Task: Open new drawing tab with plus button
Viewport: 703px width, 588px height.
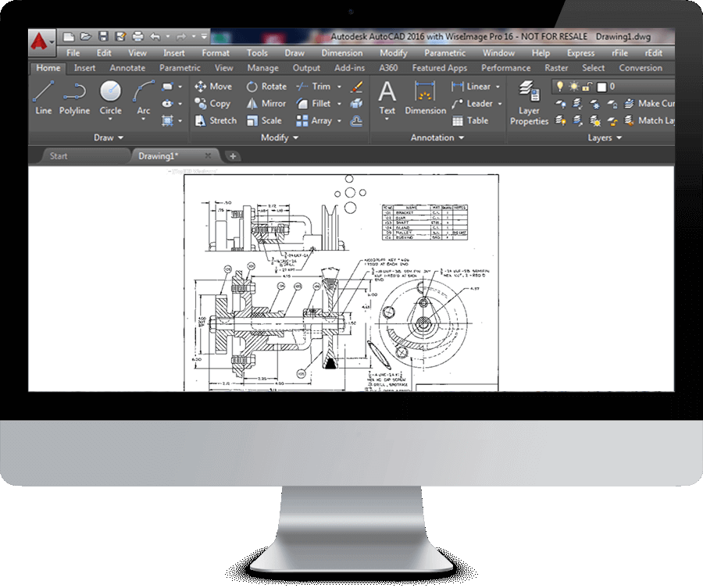Action: [x=233, y=156]
